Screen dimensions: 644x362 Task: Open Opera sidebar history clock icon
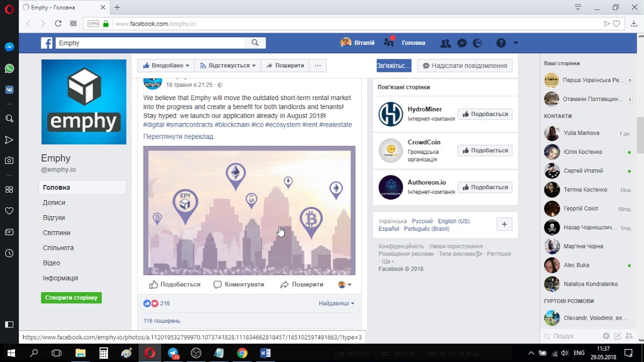[9, 253]
